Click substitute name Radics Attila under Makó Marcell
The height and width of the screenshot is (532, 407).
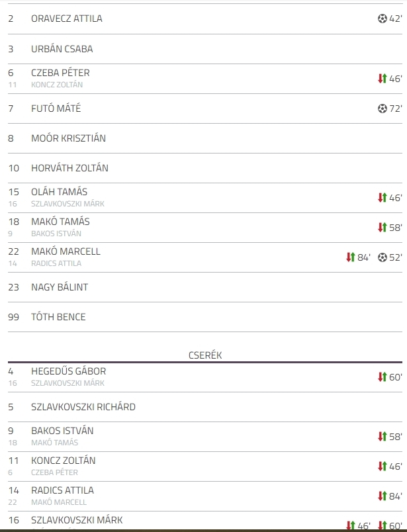click(56, 263)
